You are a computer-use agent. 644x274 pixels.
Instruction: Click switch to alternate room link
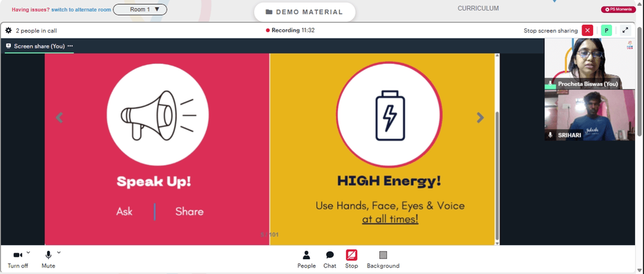[x=81, y=10]
